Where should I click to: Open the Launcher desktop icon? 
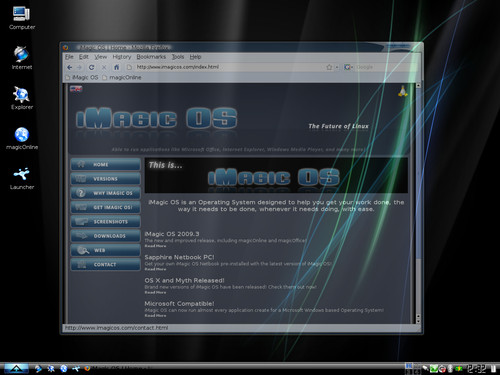click(22, 178)
